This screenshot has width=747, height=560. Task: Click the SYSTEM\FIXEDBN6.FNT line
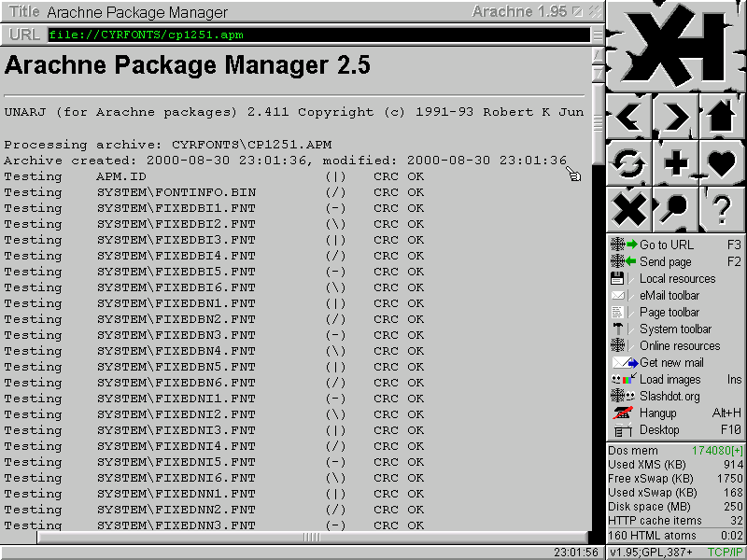tap(215, 383)
